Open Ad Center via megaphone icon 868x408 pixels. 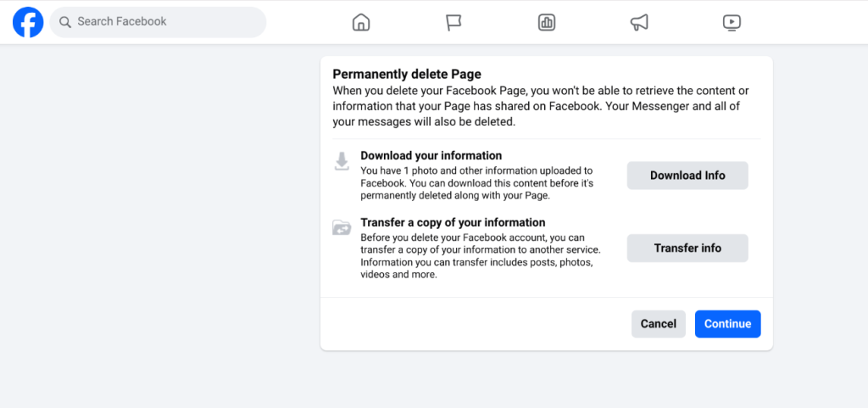(x=639, y=22)
